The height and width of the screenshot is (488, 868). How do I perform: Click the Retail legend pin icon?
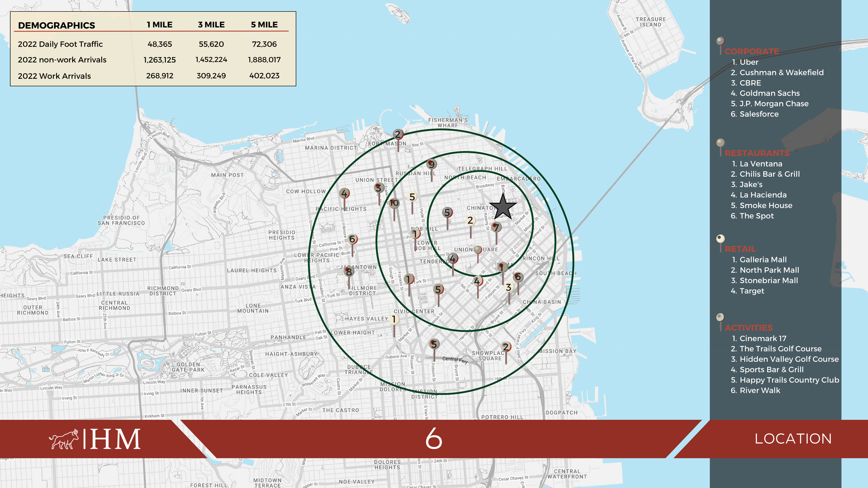point(720,243)
